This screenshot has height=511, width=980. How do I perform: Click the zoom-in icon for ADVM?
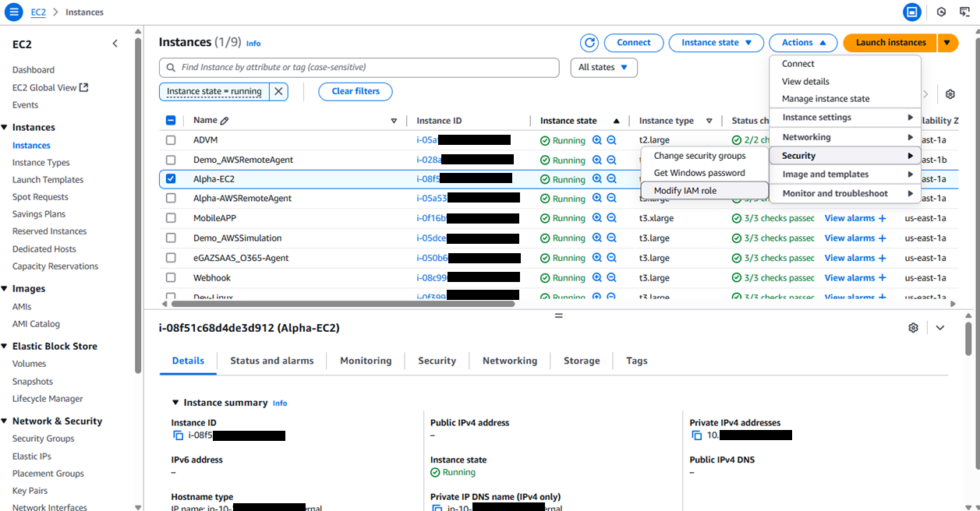[597, 140]
